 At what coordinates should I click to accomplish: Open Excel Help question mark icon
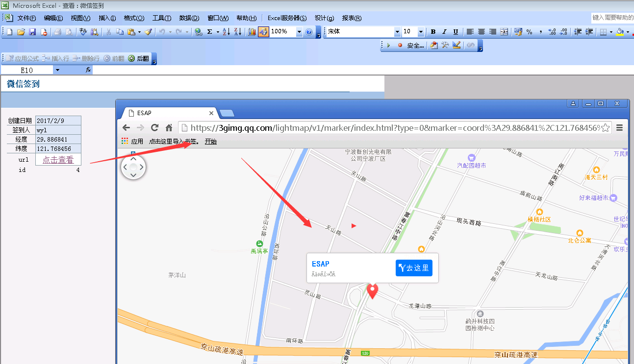(x=309, y=32)
